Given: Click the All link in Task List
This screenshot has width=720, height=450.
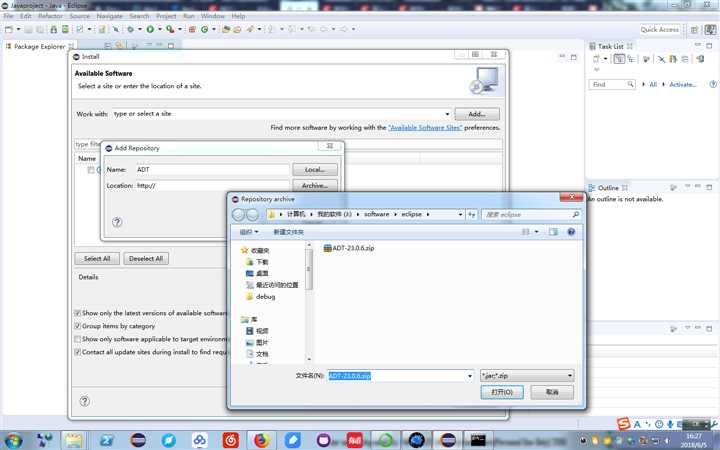Looking at the screenshot, I should pos(653,84).
